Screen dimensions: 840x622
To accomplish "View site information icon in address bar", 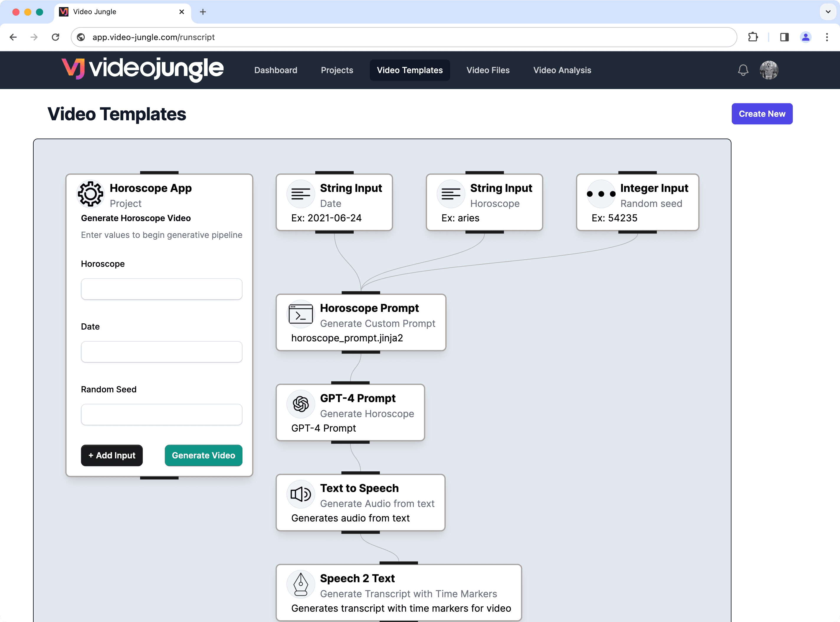I will tap(81, 37).
